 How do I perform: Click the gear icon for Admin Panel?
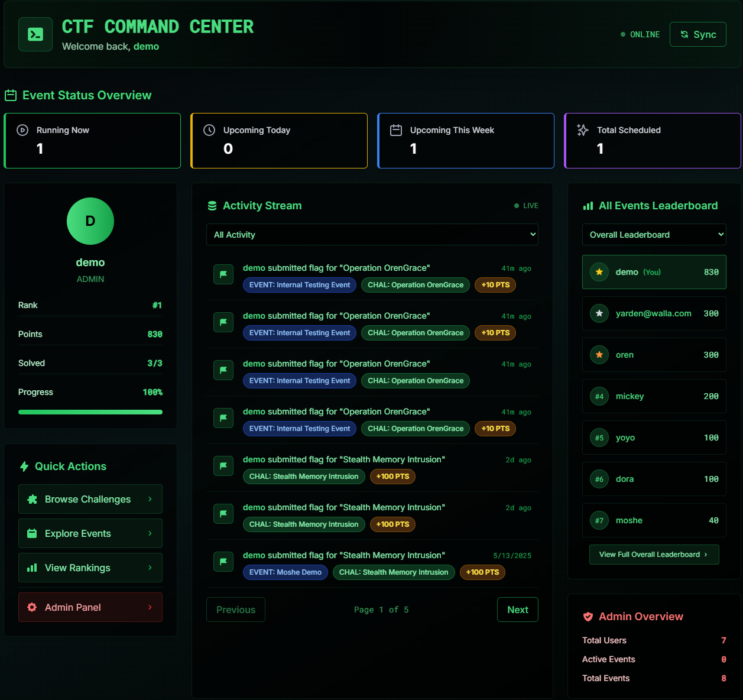(32, 607)
